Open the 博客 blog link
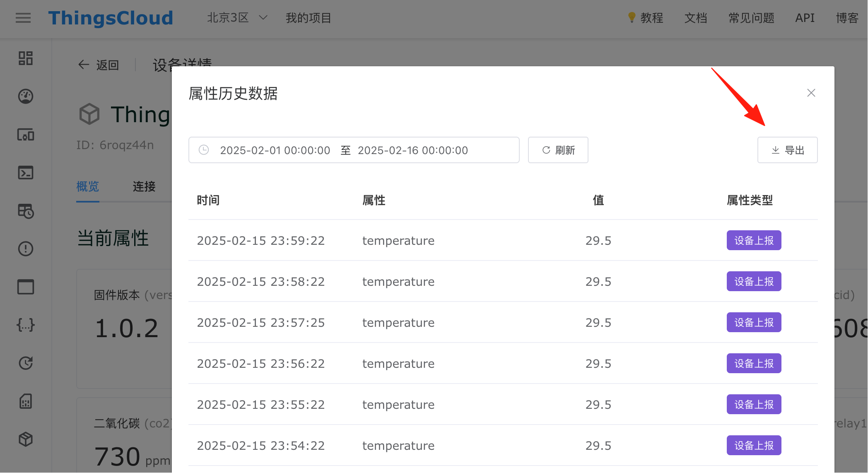This screenshot has height=473, width=868. click(847, 18)
